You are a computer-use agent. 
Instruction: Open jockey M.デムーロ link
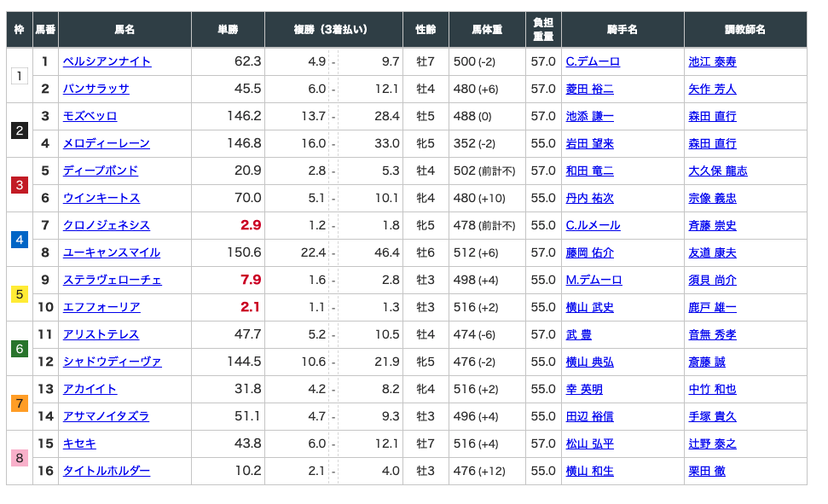[593, 280]
